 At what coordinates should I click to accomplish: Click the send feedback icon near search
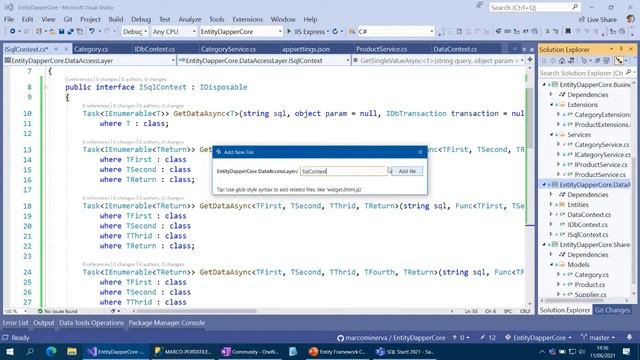coord(479,6)
